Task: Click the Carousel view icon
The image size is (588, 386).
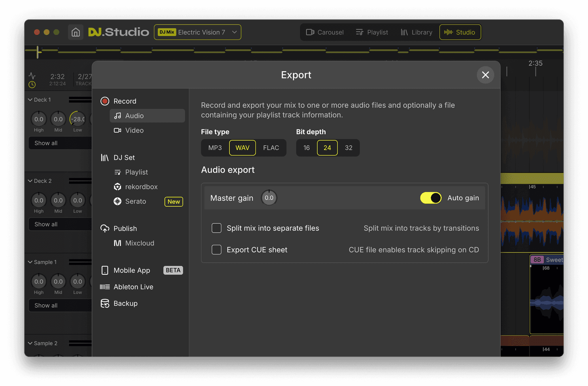Action: tap(310, 32)
